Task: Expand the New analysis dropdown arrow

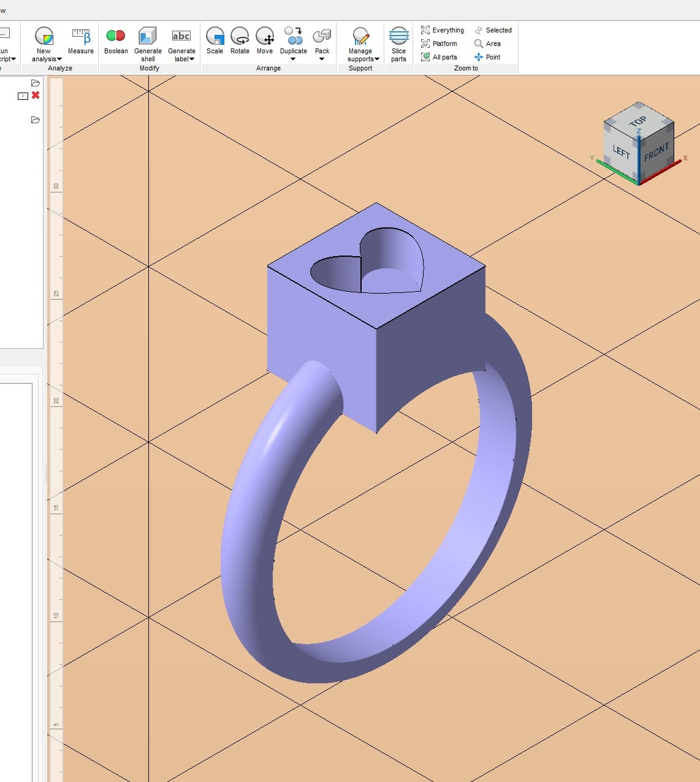Action: pos(59,59)
